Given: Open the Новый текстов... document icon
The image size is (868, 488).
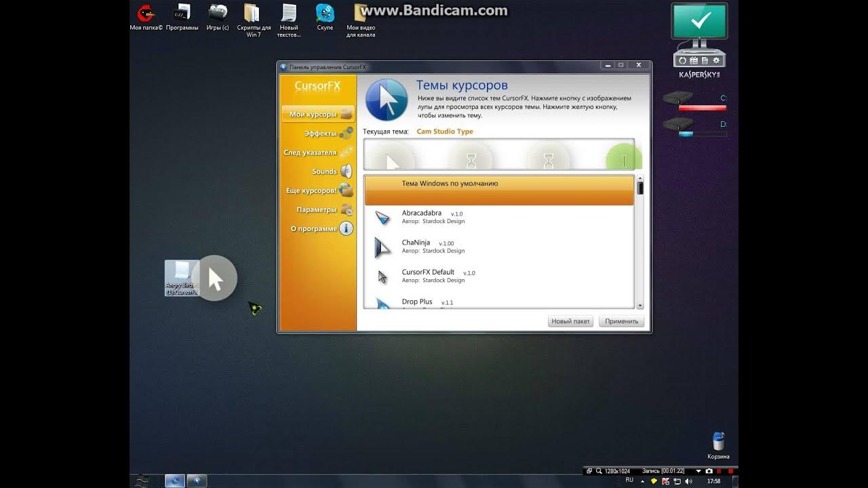Looking at the screenshot, I should coord(289,20).
